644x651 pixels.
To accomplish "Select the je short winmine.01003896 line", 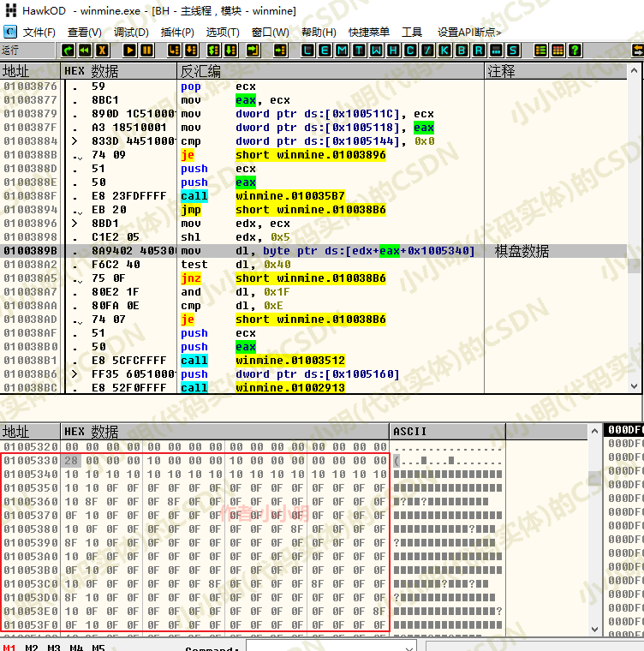I will point(283,155).
